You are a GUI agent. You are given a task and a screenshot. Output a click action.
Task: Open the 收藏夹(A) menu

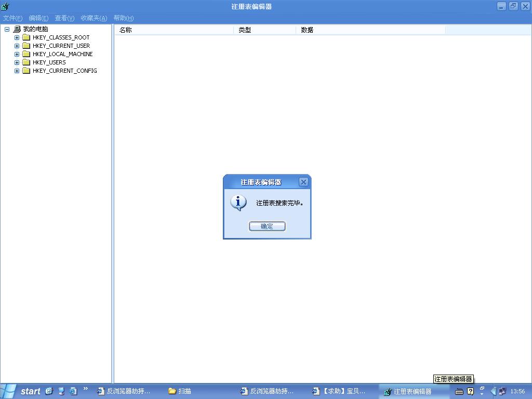tap(94, 18)
